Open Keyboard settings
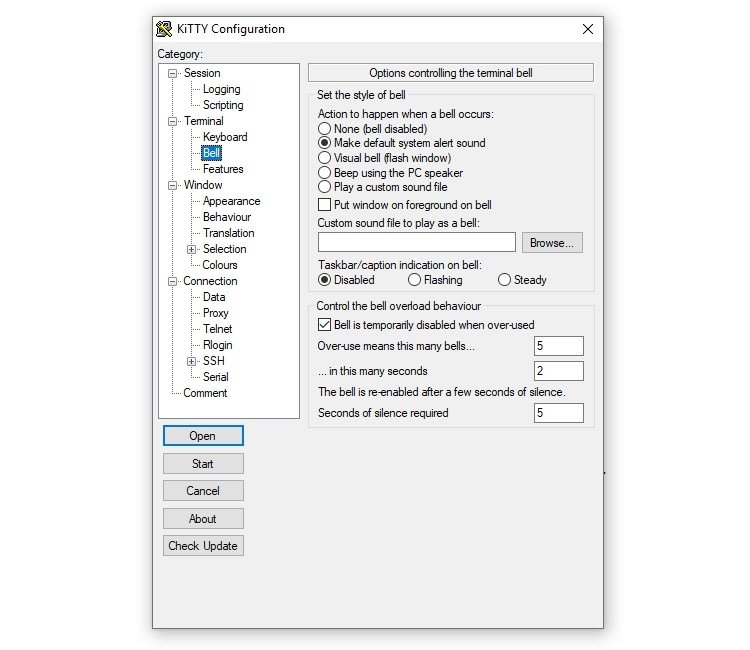 click(225, 137)
